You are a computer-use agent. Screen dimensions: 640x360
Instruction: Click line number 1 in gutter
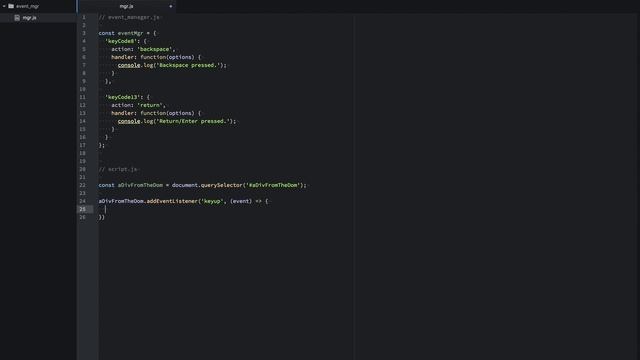coord(84,17)
